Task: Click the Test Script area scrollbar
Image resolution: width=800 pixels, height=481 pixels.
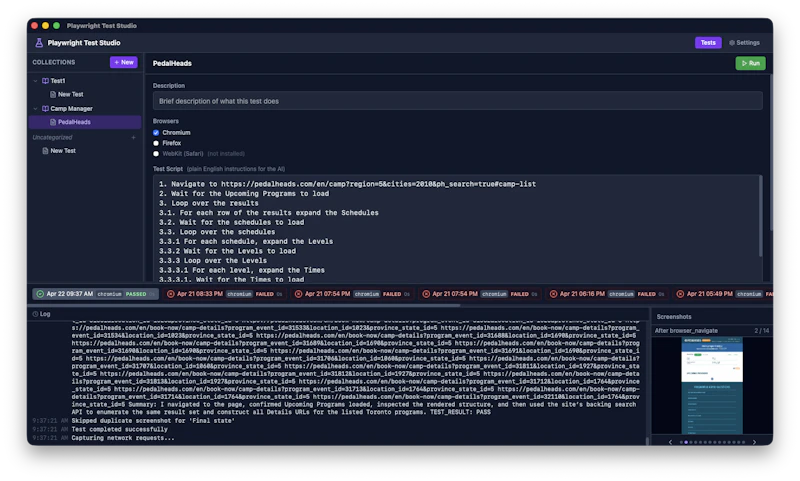Action: (760, 216)
